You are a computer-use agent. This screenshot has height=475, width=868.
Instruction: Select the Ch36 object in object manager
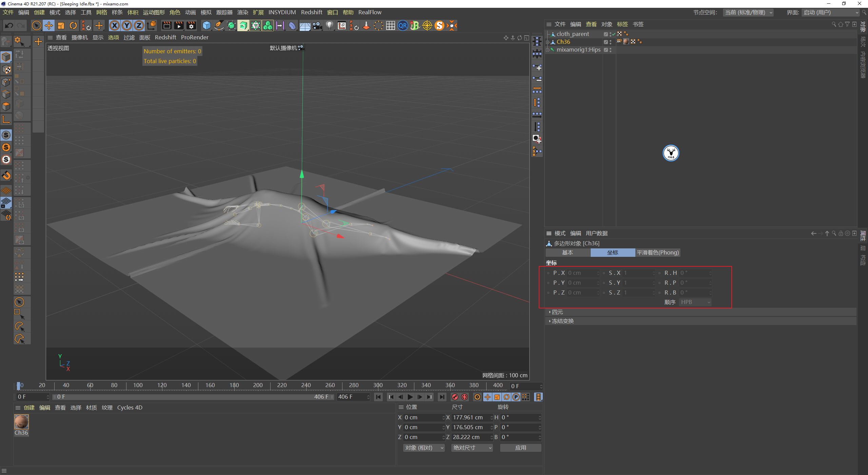(x=563, y=42)
